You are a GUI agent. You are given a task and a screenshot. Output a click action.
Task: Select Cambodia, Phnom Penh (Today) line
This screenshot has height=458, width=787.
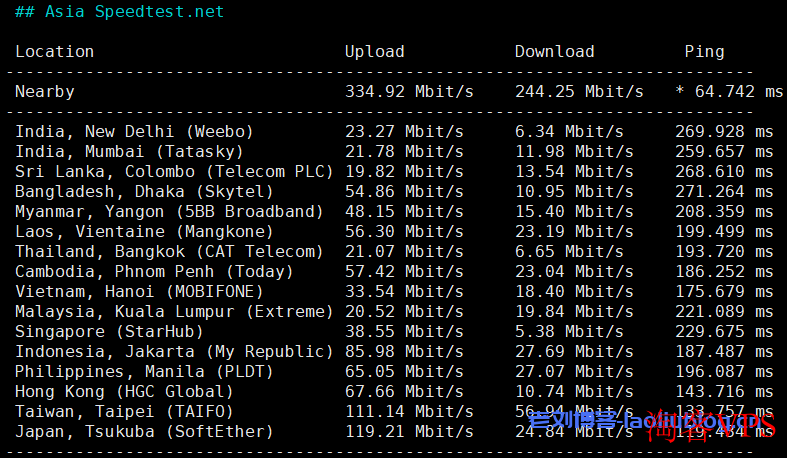394,272
